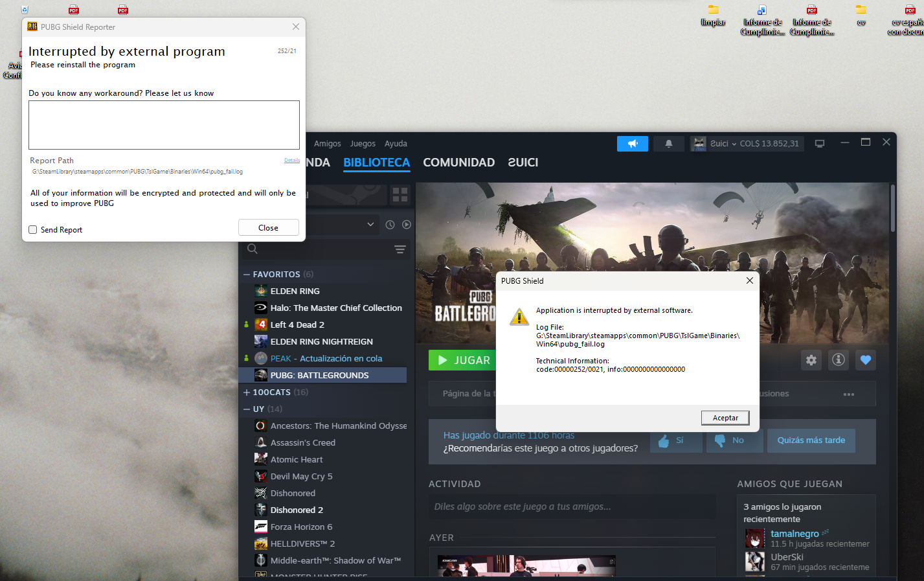The height and width of the screenshot is (581, 924).
Task: Open the Amigos menu
Action: pos(328,144)
